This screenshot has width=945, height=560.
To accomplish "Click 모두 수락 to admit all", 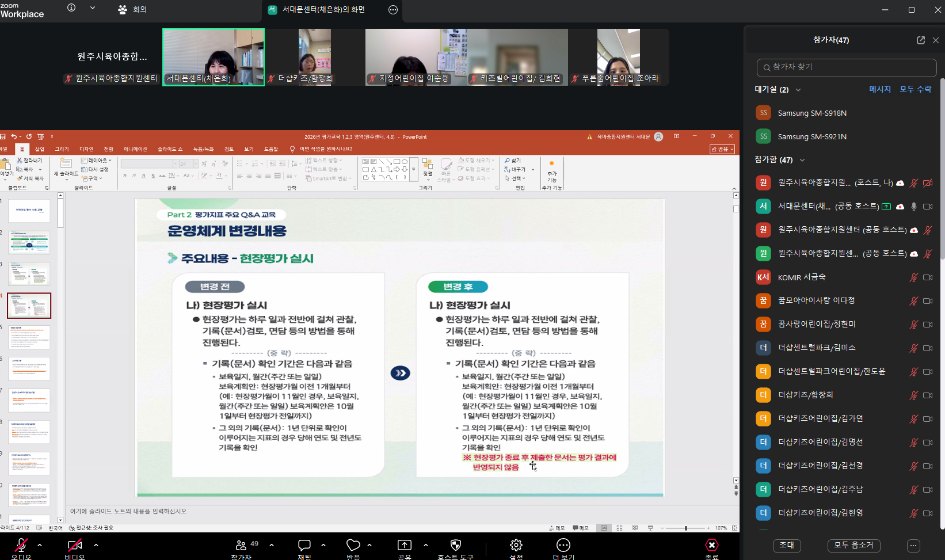I will [915, 89].
